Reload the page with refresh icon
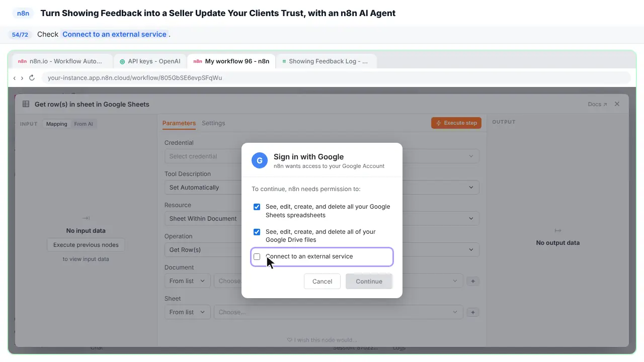This screenshot has height=362, width=644. 32,78
